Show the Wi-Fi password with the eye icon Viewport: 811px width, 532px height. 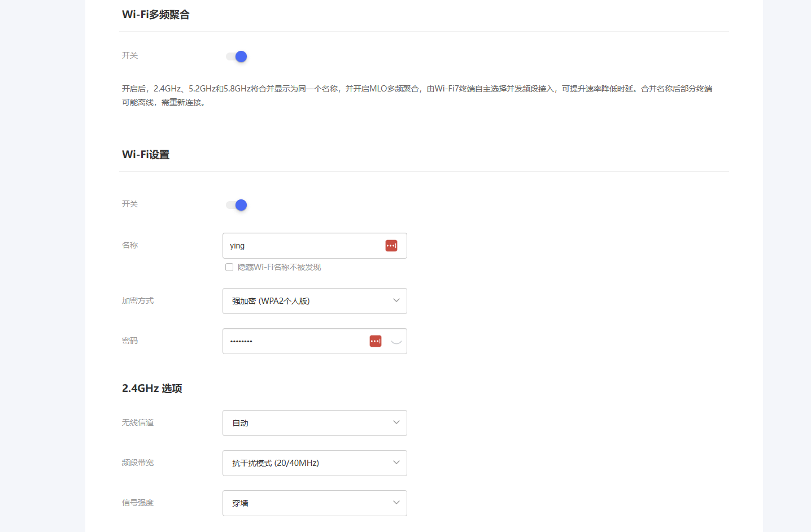[x=395, y=341]
